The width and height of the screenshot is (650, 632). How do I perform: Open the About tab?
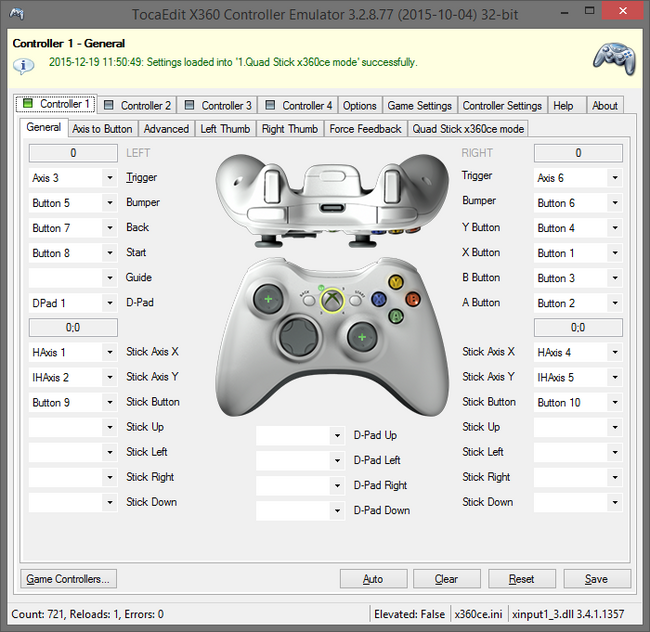[605, 105]
